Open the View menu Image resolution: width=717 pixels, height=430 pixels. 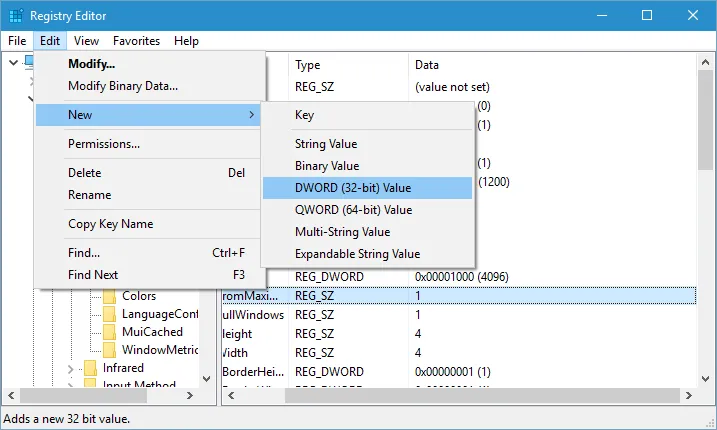point(86,41)
